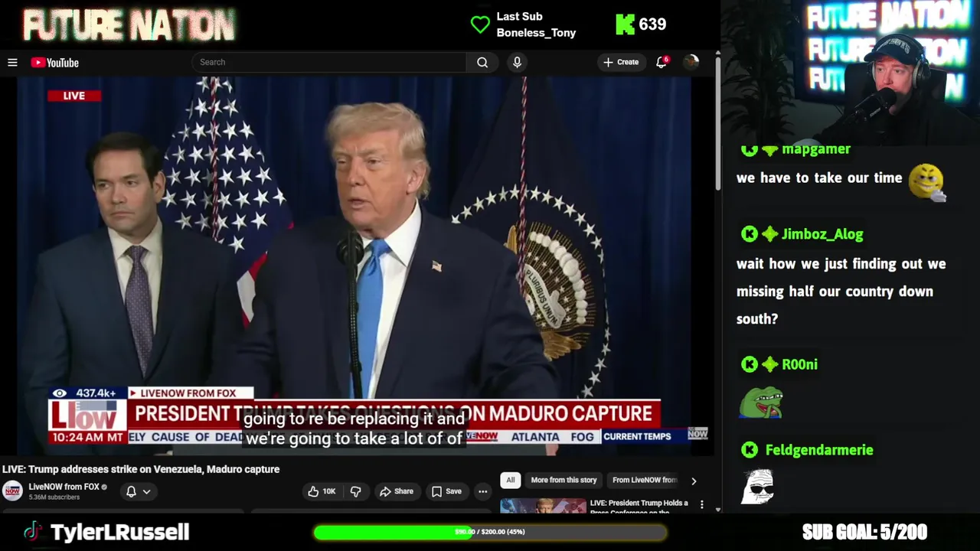Click the green donation progress bar
The width and height of the screenshot is (980, 551).
coord(490,532)
